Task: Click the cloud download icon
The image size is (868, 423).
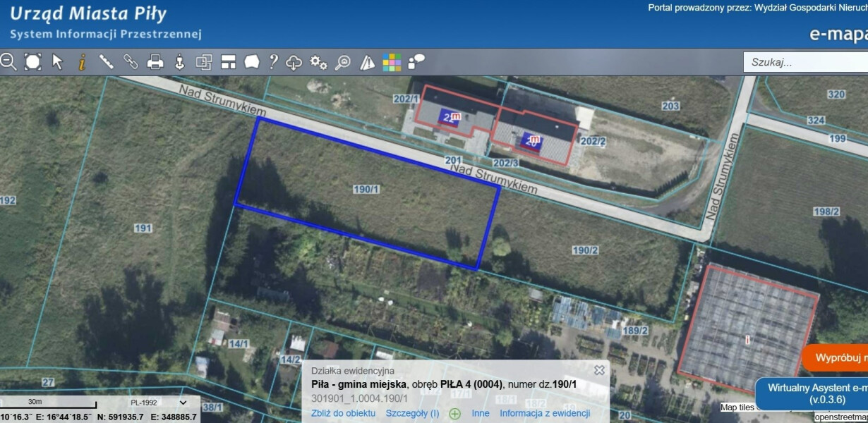Action: 294,62
